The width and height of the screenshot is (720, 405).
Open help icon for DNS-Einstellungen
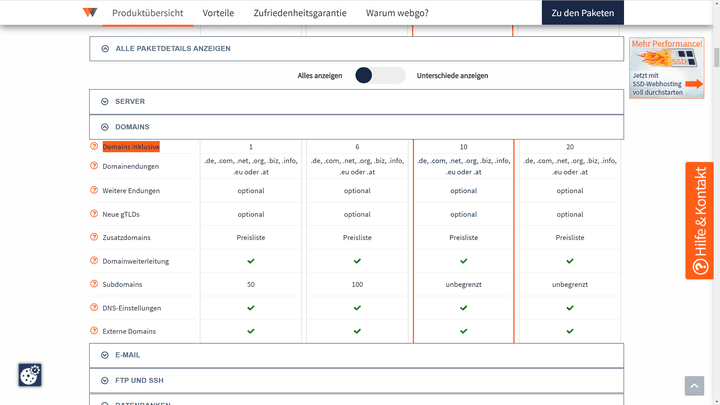(94, 307)
